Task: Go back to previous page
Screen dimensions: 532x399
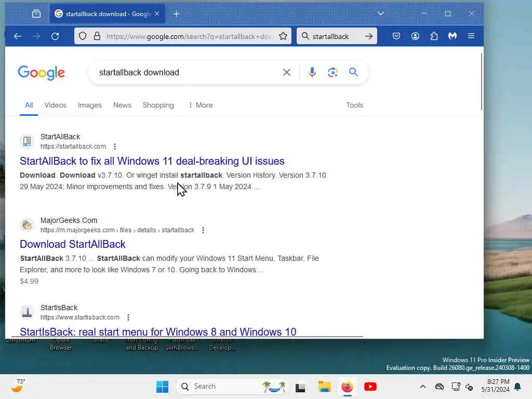Action: coord(18,36)
